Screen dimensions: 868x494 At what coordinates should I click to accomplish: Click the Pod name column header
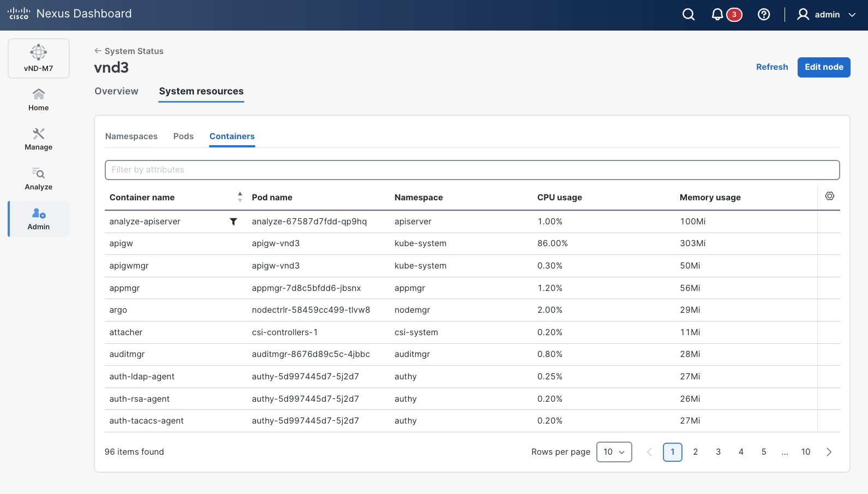[272, 198]
